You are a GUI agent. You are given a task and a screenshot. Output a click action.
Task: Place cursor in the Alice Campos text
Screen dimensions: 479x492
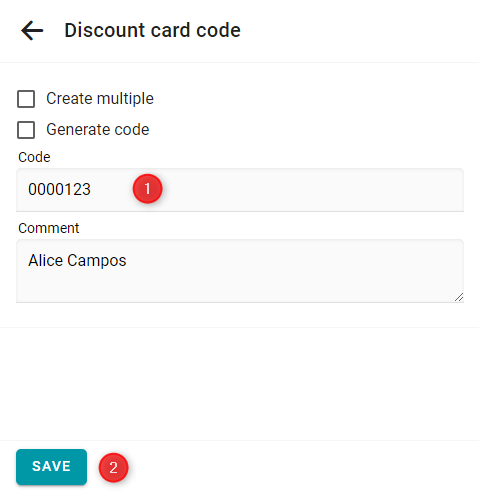(77, 260)
